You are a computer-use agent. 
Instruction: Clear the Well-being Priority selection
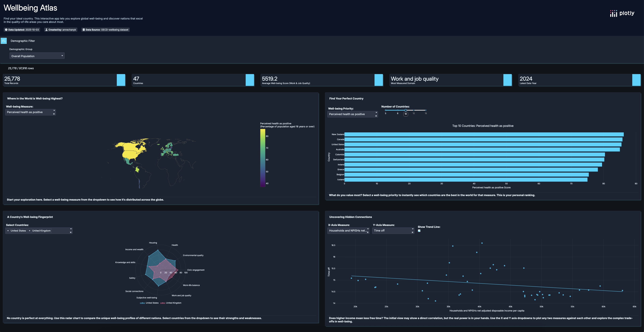click(x=376, y=116)
